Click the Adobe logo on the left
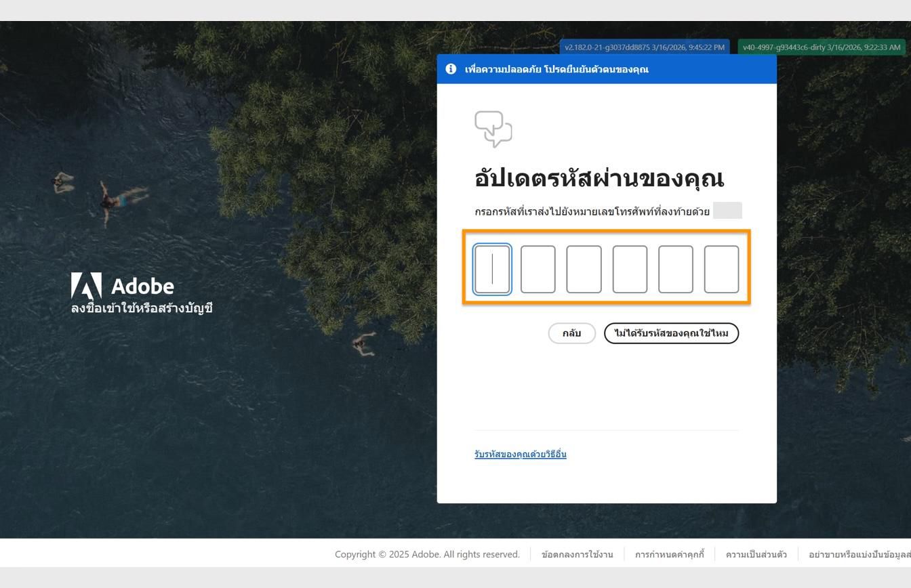Image resolution: width=911 pixels, height=588 pixels. pos(85,285)
